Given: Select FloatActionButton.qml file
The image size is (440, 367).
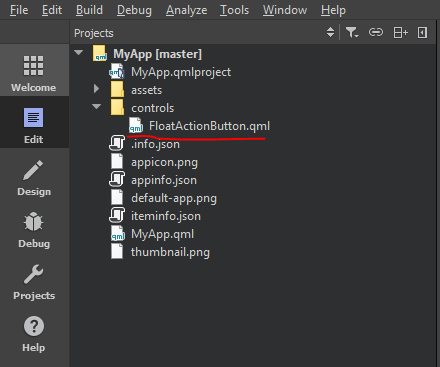Looking at the screenshot, I should point(209,126).
